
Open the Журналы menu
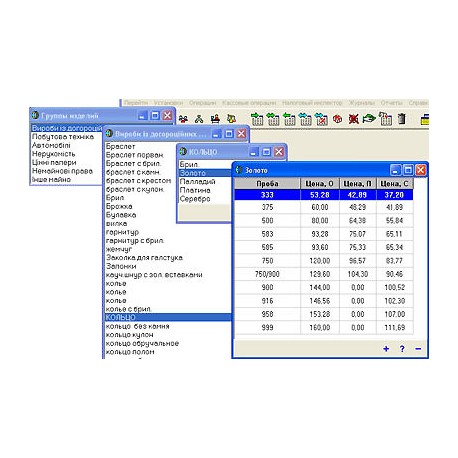[x=362, y=103]
